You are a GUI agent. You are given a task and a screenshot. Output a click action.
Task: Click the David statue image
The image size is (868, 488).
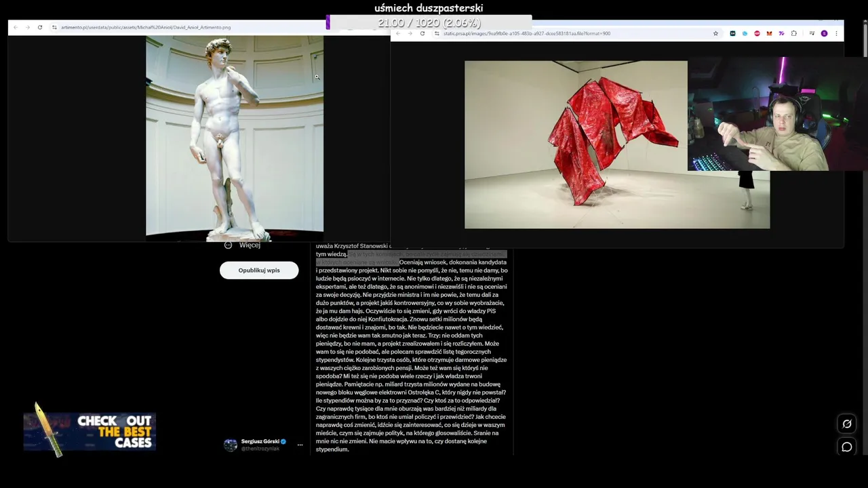click(235, 138)
